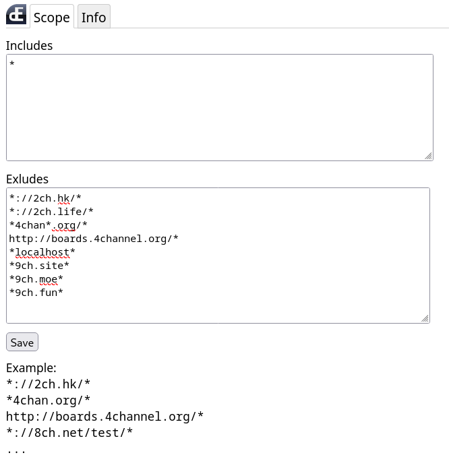Image resolution: width=449 pixels, height=476 pixels.
Task: Save the scope settings
Action: click(22, 342)
